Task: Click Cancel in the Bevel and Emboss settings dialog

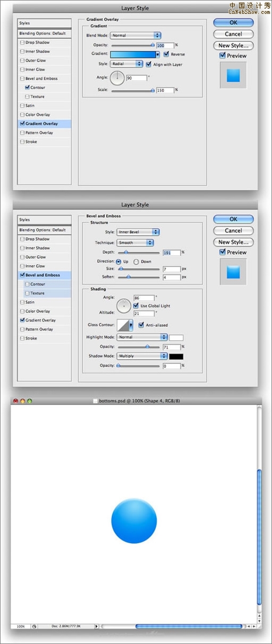Action: click(233, 231)
